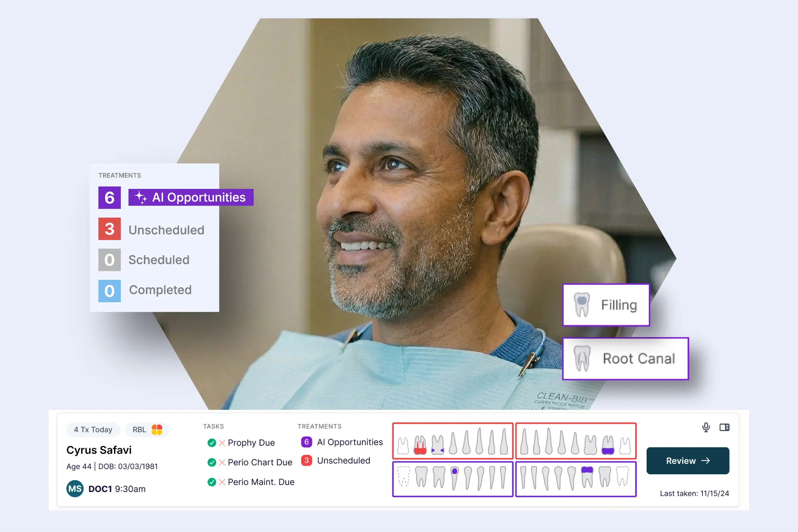The height and width of the screenshot is (532, 798).
Task: Check the green tick for Prophy Due
Action: [x=212, y=443]
